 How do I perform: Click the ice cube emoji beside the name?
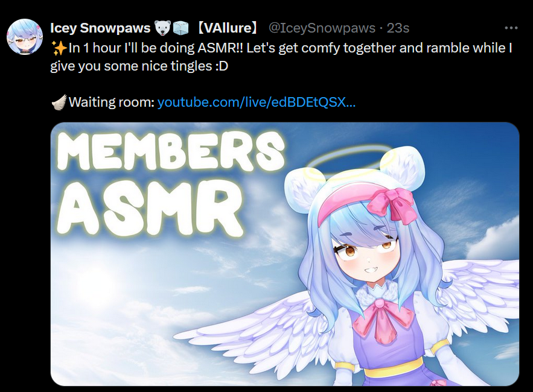[x=180, y=28]
